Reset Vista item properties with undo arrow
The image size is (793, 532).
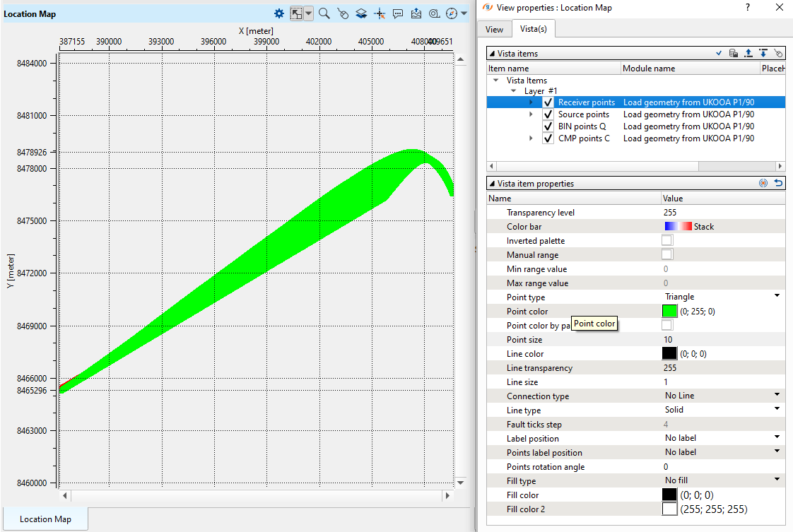778,183
